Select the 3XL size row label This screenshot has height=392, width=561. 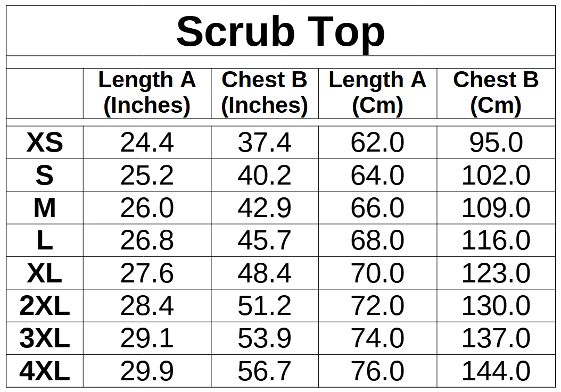click(45, 339)
